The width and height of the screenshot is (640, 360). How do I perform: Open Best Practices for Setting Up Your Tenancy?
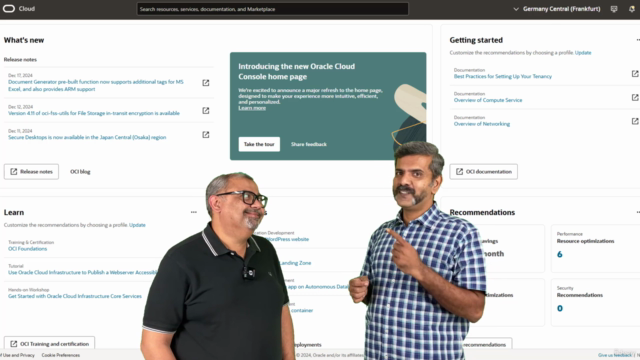tap(502, 76)
